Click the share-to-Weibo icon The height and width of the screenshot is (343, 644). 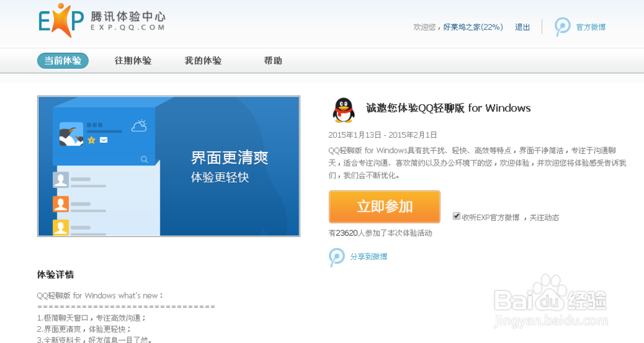337,257
